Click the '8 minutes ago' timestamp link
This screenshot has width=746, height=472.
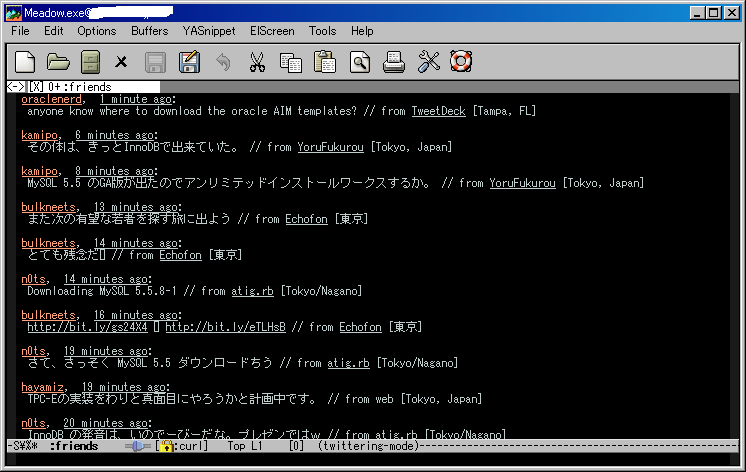coord(114,171)
